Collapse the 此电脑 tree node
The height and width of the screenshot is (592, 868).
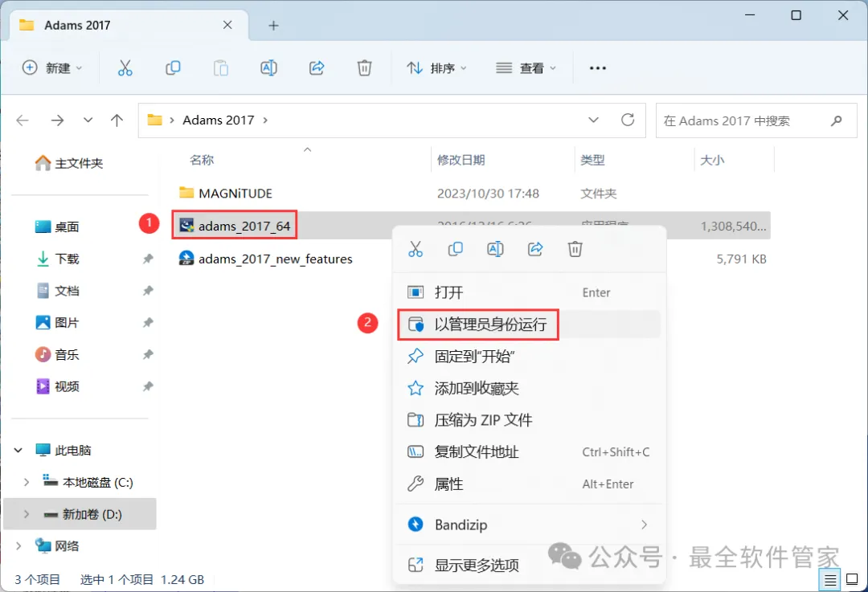click(x=18, y=451)
